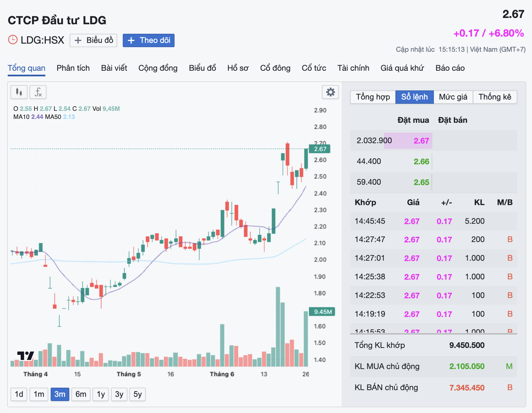Viewport: 532px width, 413px height.
Task: Select the Mức giá panel tab
Action: coord(453,97)
